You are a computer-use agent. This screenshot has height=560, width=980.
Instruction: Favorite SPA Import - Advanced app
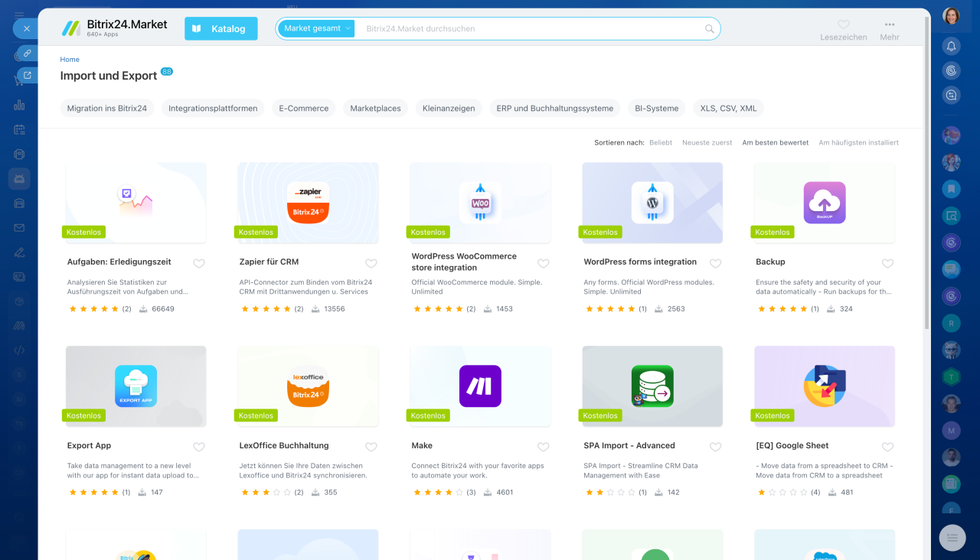click(x=716, y=447)
